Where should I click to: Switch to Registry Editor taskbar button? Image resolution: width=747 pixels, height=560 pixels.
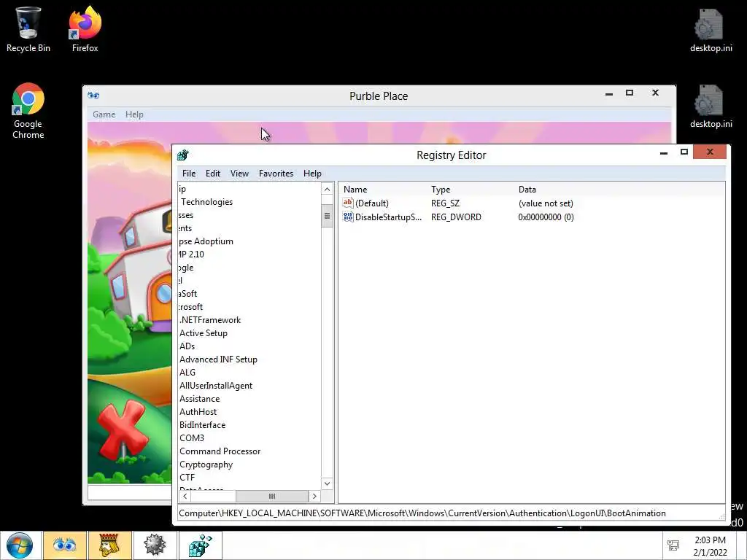pos(200,545)
